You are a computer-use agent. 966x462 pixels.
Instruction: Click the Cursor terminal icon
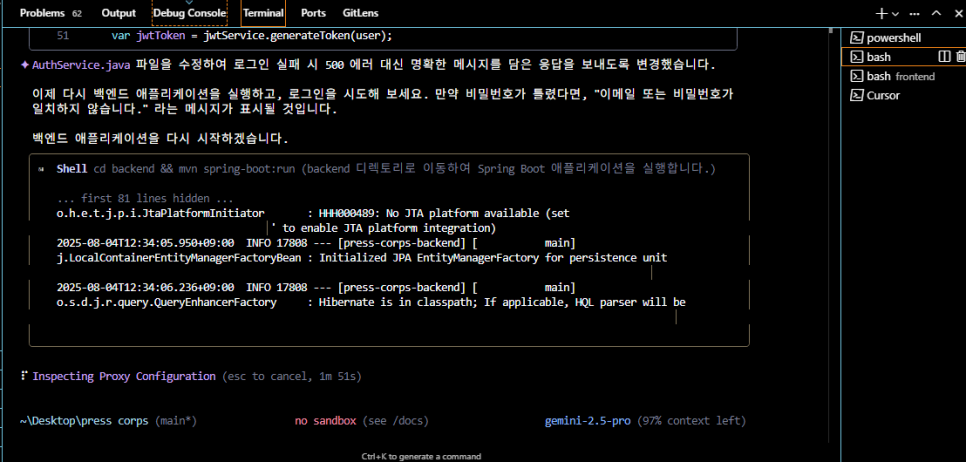pyautogui.click(x=856, y=95)
